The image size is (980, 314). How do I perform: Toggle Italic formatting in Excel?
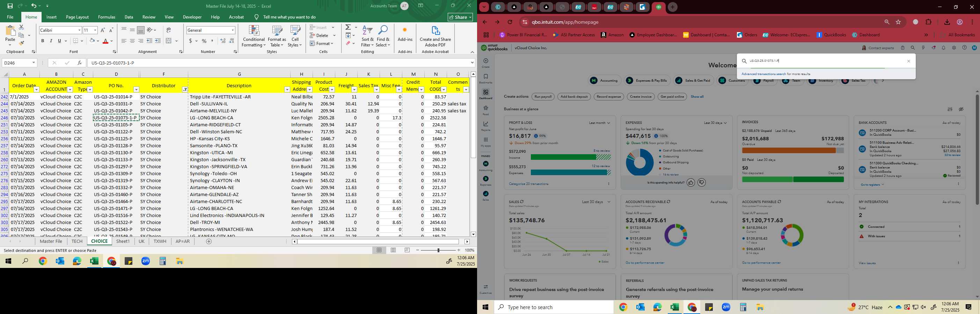click(51, 41)
